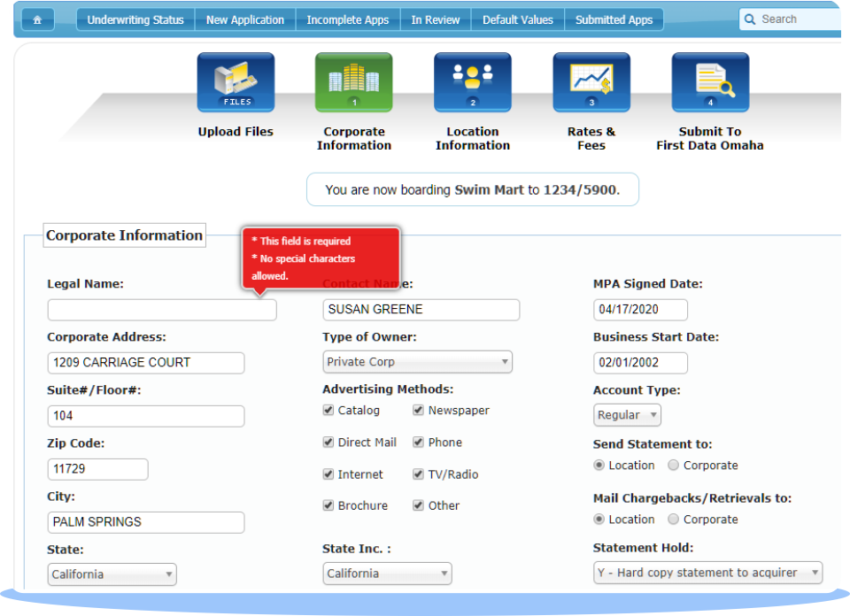Uncheck the Catalog checkbox

(x=328, y=410)
